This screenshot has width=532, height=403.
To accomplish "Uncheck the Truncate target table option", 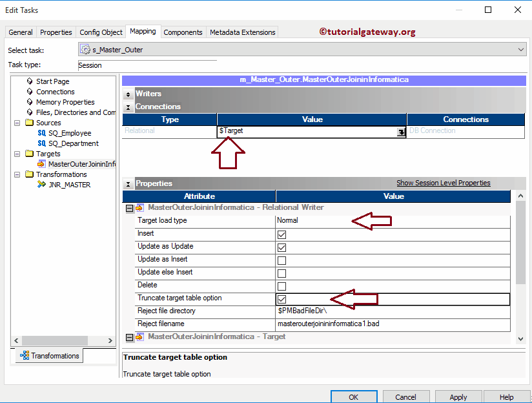I will [x=281, y=298].
